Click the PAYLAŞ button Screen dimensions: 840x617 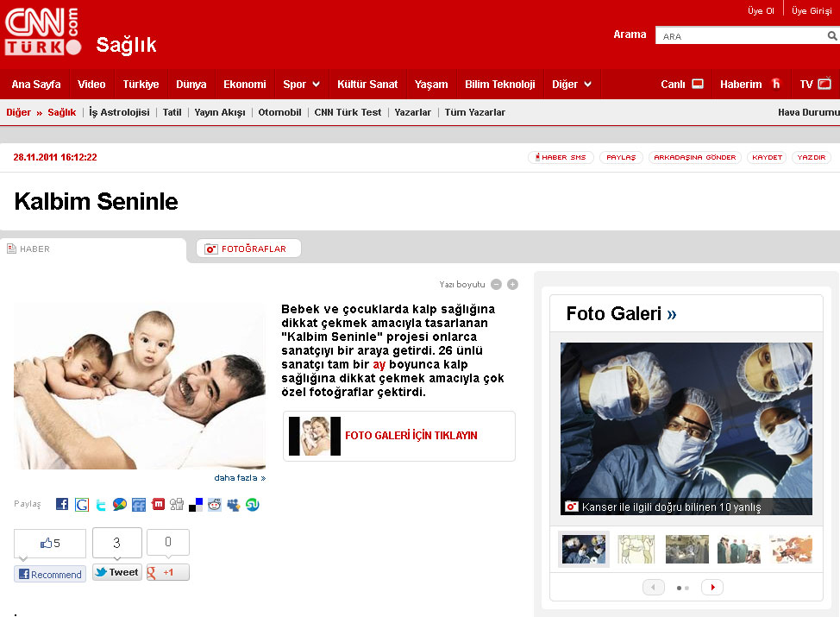(621, 157)
